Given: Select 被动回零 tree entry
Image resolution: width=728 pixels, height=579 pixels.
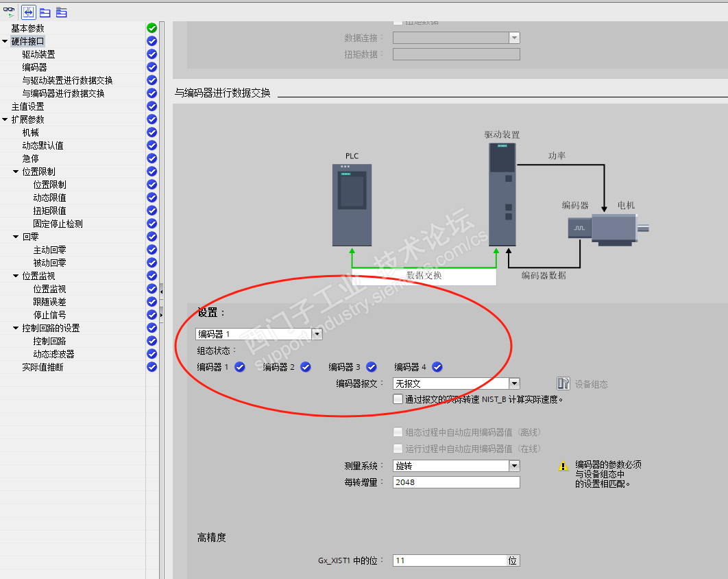Looking at the screenshot, I should (x=49, y=263).
